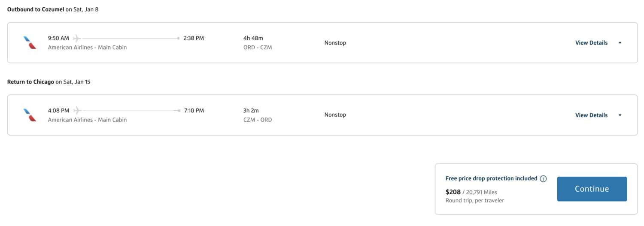Click airplane icon beside 4:08 PM departure
Screen dimensions: 644x226
tap(77, 111)
